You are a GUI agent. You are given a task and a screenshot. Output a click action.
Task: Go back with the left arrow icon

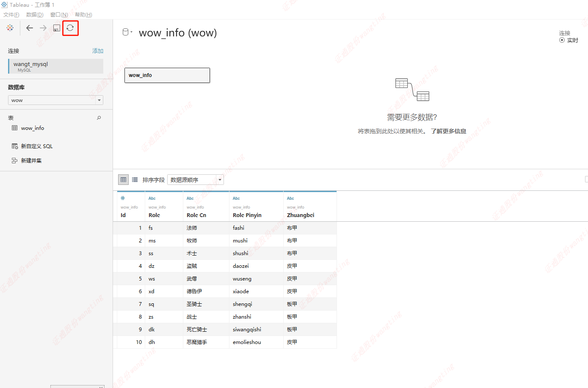pyautogui.click(x=30, y=28)
